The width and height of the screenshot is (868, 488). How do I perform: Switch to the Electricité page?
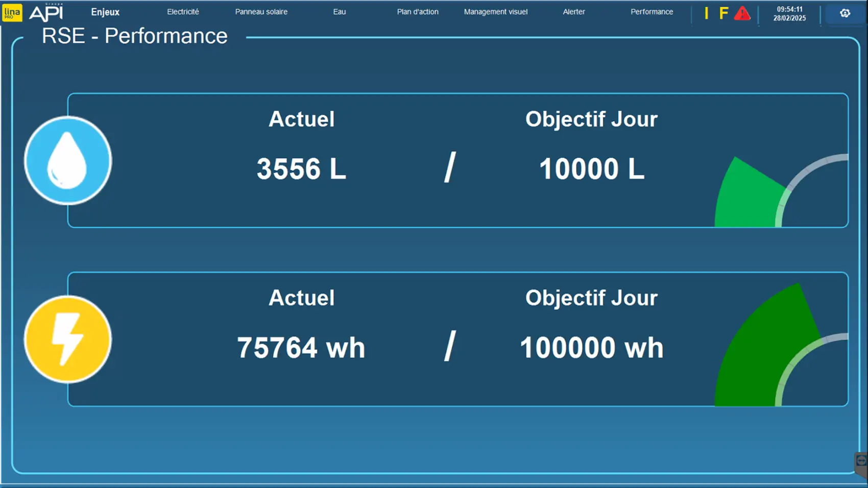click(x=183, y=12)
